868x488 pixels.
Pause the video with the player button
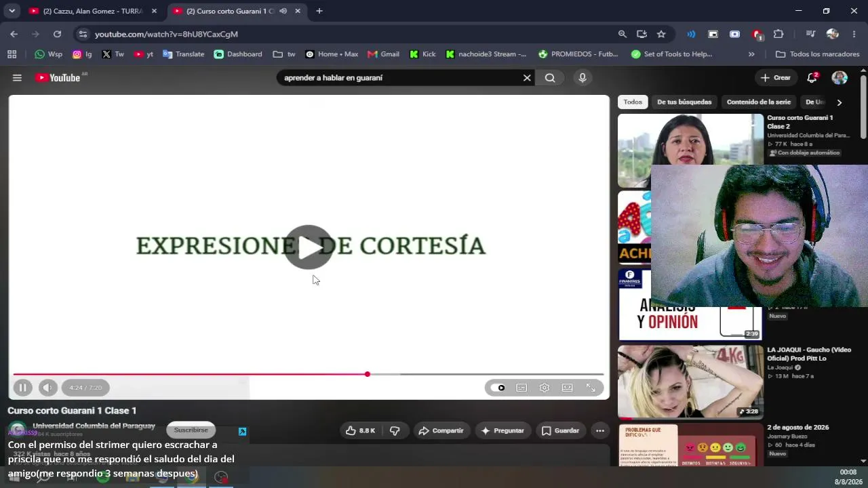(x=22, y=388)
